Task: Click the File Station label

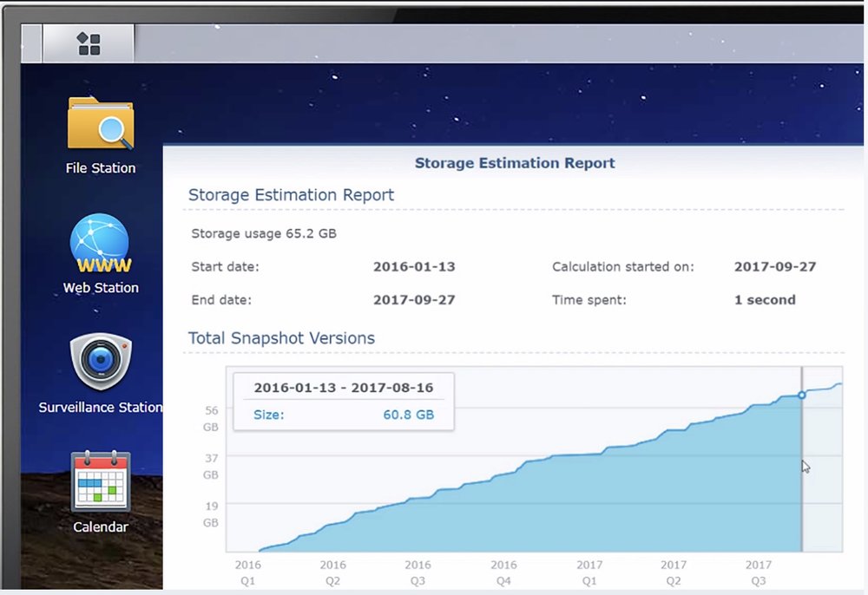Action: click(100, 168)
